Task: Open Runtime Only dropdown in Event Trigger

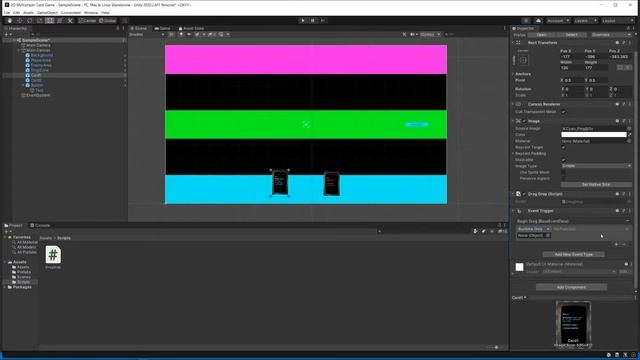Action: click(x=534, y=229)
